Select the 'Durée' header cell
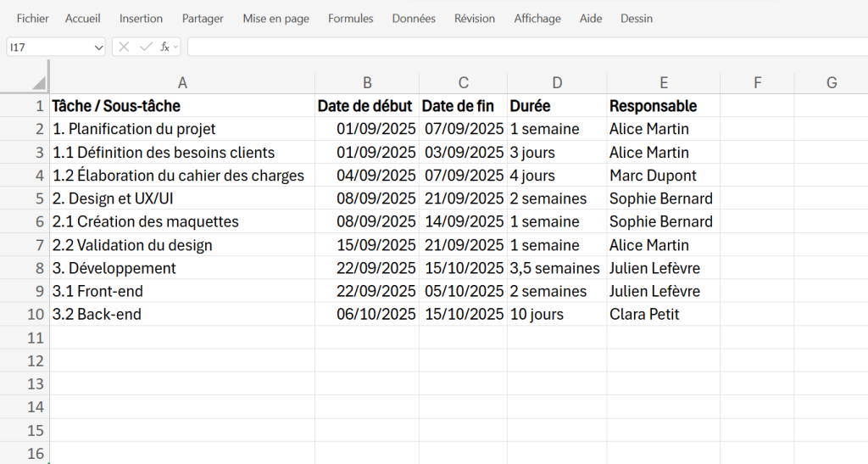The image size is (868, 464). pos(557,106)
